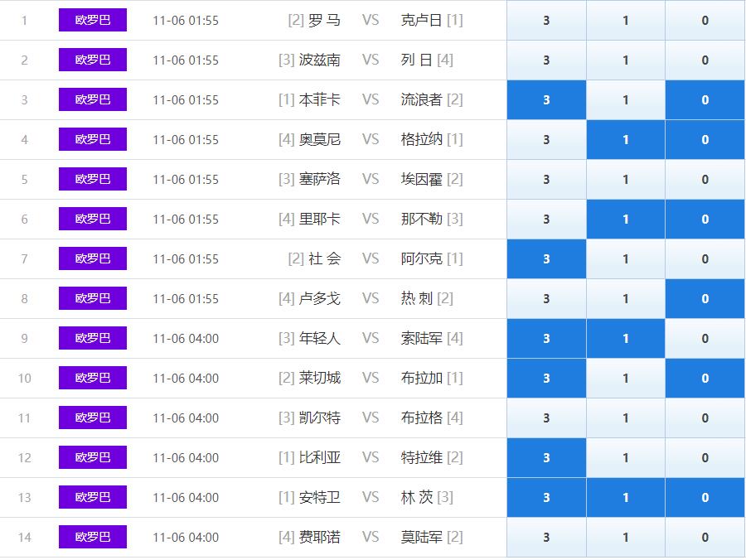Select 1 for 塞萨洛 vs 埃因霍
The width and height of the screenshot is (746, 560).
[626, 179]
